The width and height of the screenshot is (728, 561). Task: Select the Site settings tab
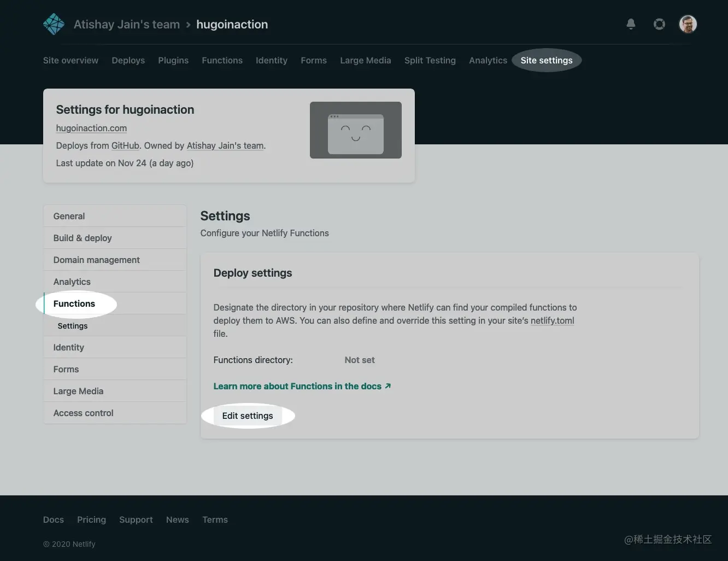pos(547,60)
